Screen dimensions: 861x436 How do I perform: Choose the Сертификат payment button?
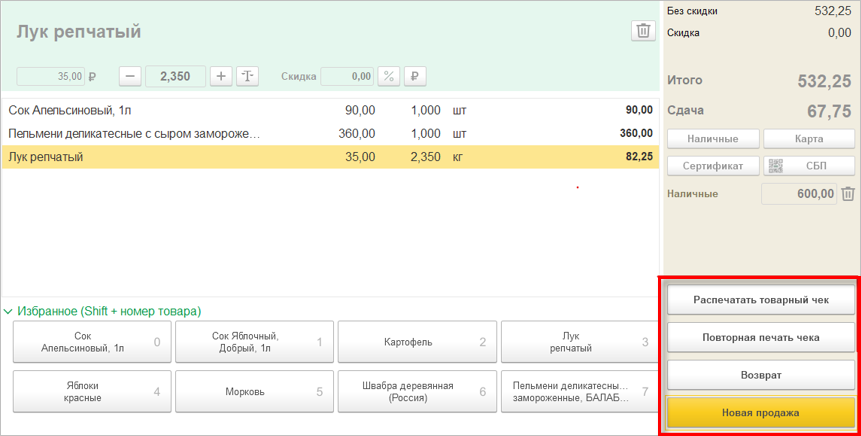pyautogui.click(x=712, y=166)
